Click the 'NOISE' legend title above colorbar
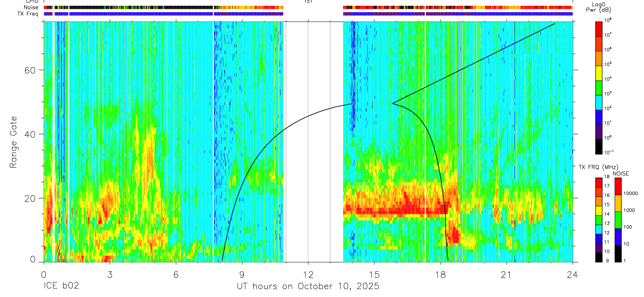This screenshot has height=297, width=644. point(620,173)
